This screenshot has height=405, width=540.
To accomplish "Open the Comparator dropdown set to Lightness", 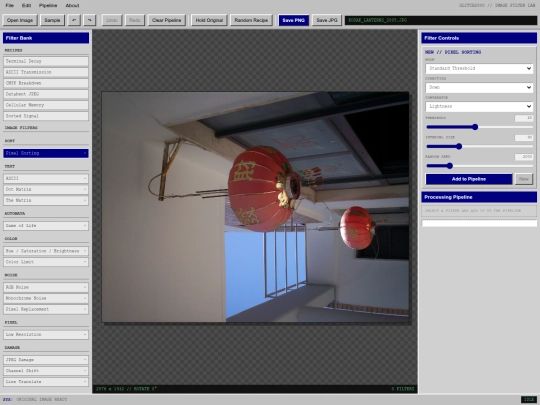I will [x=479, y=106].
